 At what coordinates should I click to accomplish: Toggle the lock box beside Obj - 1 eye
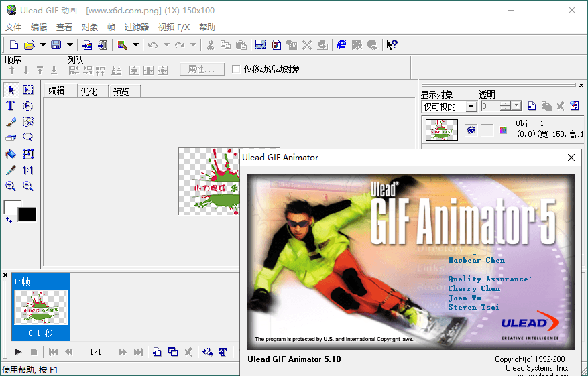coord(487,130)
